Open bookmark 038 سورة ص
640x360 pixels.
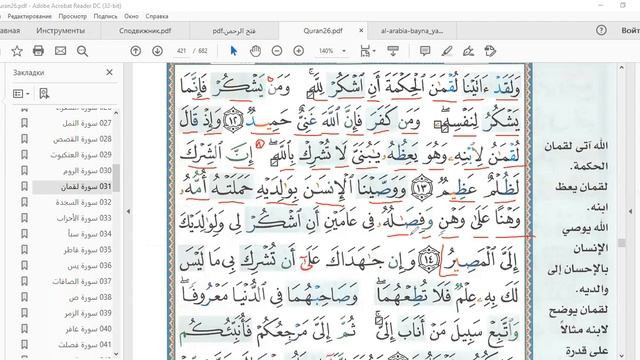point(90,297)
